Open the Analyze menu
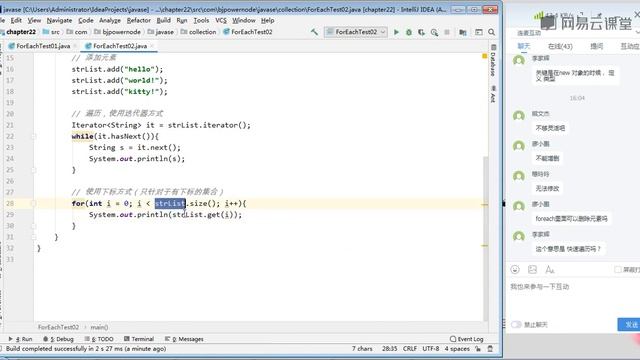Screen dimensions: 640x360 click(110, 20)
